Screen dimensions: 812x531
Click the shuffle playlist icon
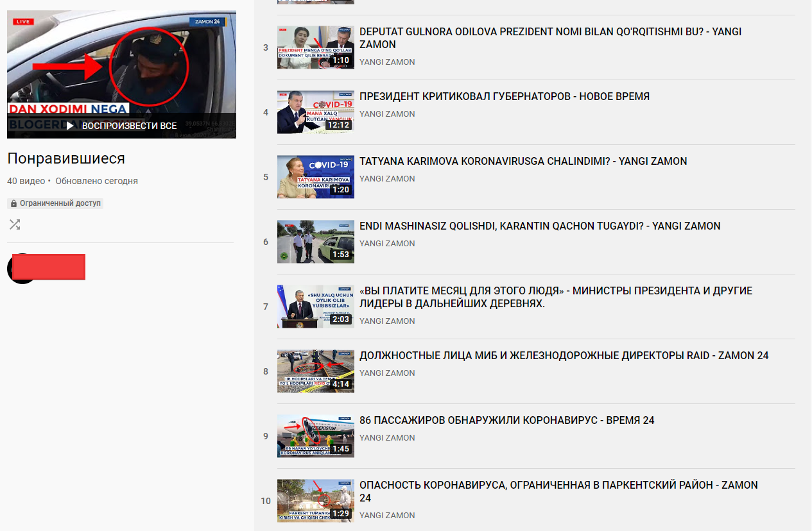point(14,224)
